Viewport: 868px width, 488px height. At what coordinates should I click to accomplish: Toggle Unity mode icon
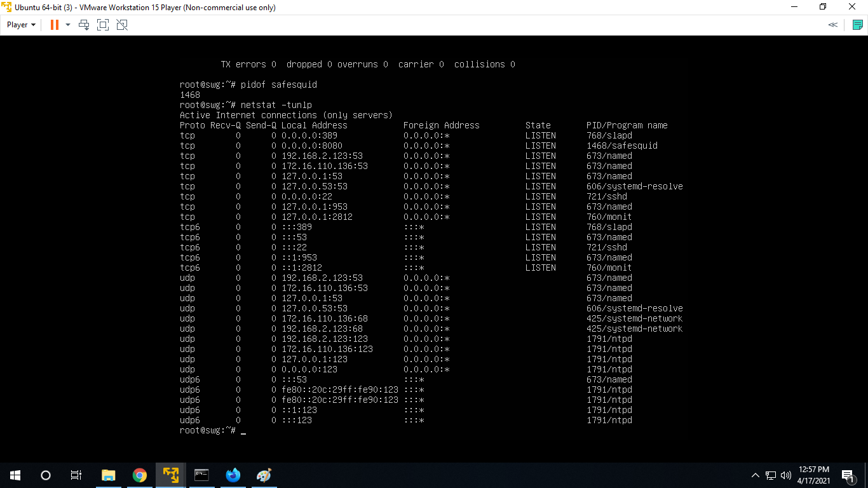(122, 25)
